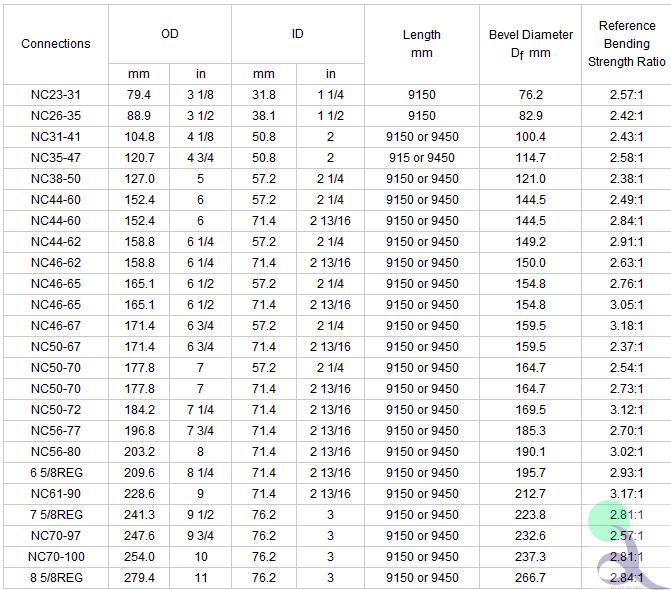Click the Length mm column header

pyautogui.click(x=422, y=44)
